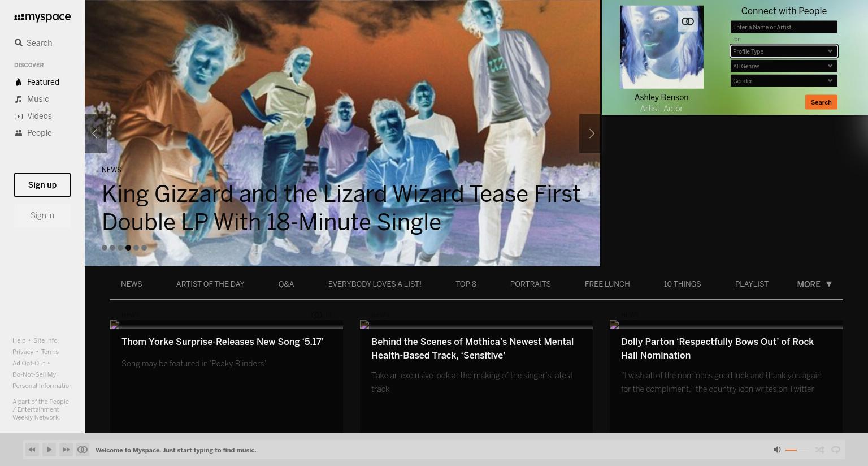Open the People icon in sidebar

[19, 133]
